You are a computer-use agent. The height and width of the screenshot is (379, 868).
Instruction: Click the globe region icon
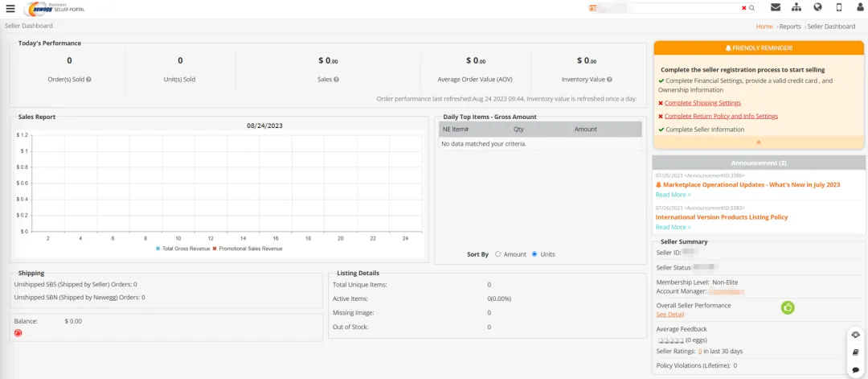click(x=817, y=8)
